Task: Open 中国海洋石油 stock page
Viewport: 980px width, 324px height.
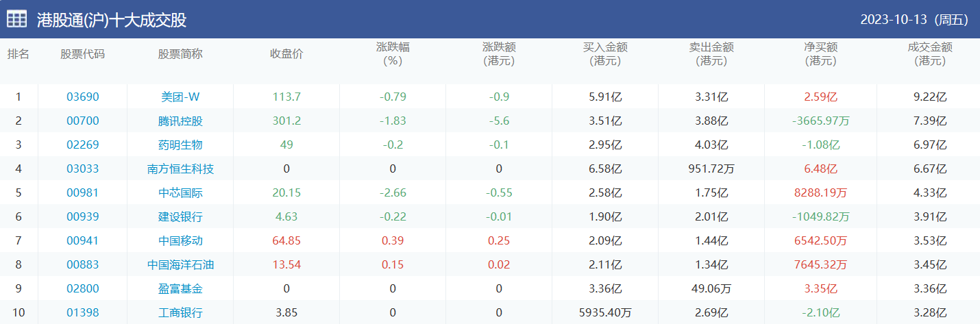Action: (180, 265)
